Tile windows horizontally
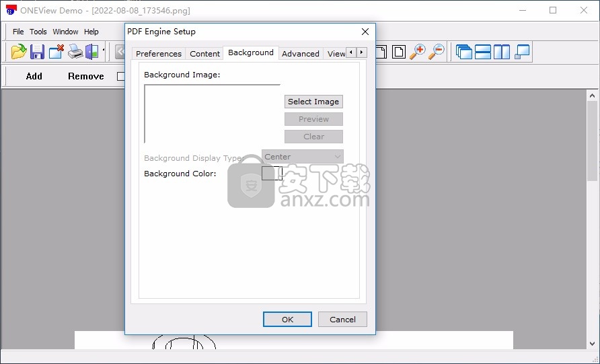This screenshot has height=364, width=600. click(x=483, y=52)
